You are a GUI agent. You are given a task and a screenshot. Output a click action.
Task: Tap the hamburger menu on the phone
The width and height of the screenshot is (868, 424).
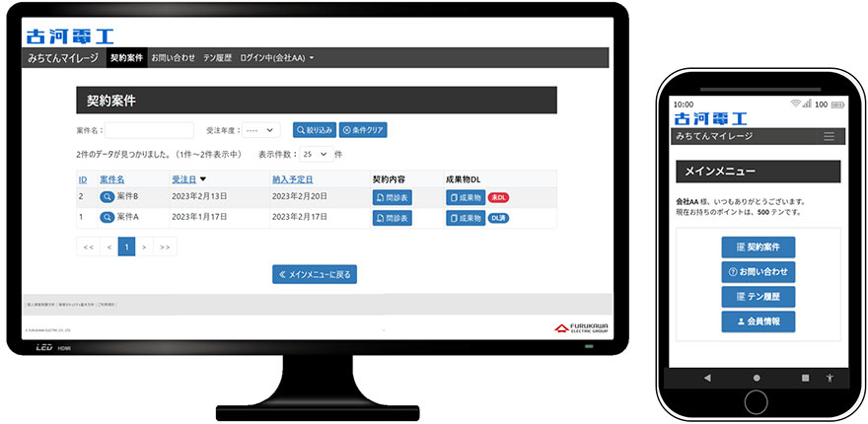(829, 136)
